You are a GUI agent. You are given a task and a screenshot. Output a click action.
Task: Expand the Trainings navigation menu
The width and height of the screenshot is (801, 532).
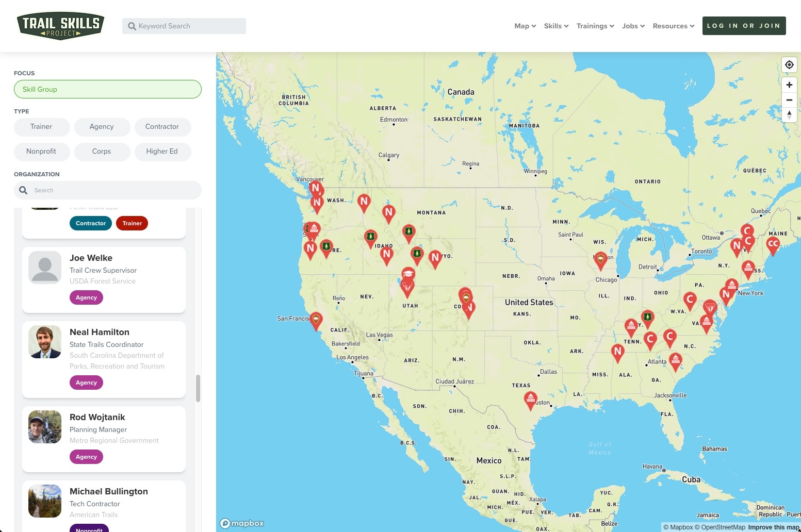point(595,26)
